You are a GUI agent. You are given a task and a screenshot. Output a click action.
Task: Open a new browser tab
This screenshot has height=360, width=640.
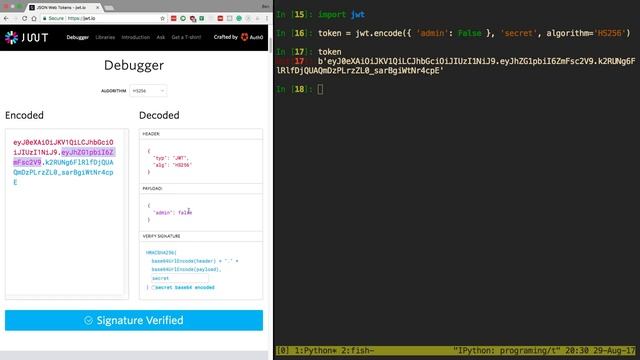pyautogui.click(x=109, y=8)
